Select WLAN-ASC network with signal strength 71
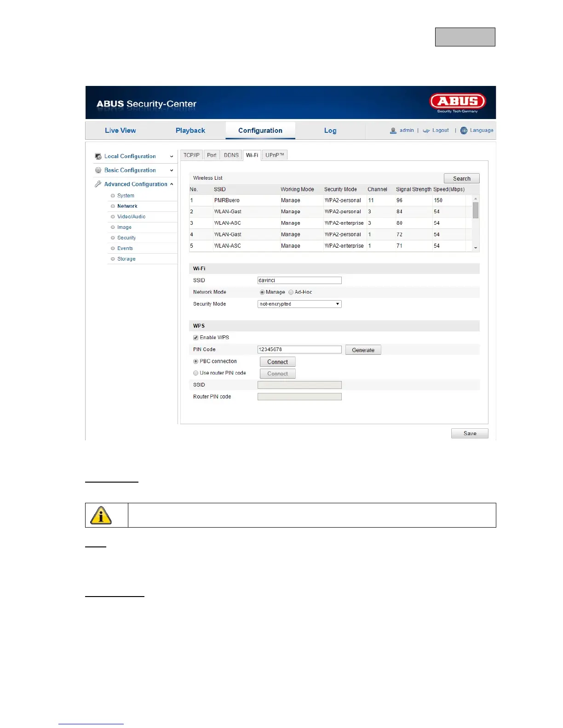Viewport: 563px width, 728px height. coord(330,246)
